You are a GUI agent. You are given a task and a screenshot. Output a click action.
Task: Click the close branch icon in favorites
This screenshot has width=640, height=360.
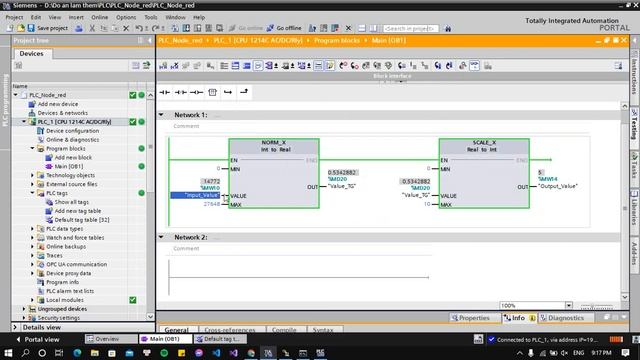(244, 92)
